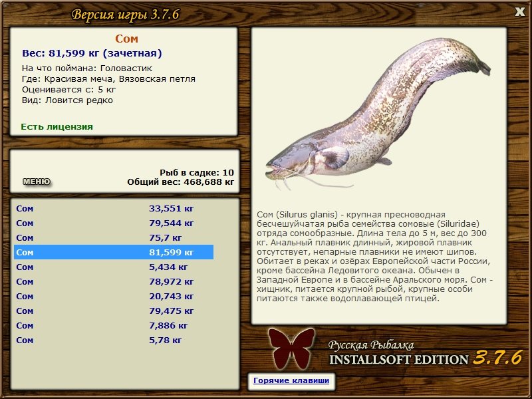Select the Сом 79,475 кг row
This screenshot has height=399, width=532.
pos(114,311)
